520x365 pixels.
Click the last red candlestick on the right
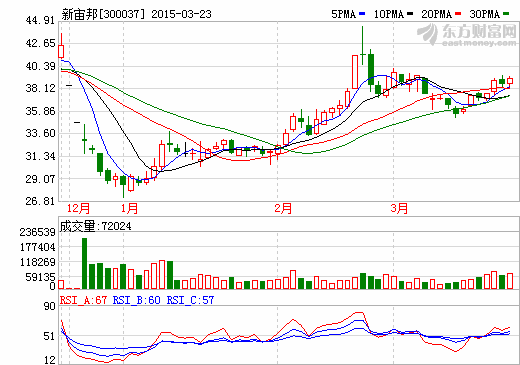[510, 81]
